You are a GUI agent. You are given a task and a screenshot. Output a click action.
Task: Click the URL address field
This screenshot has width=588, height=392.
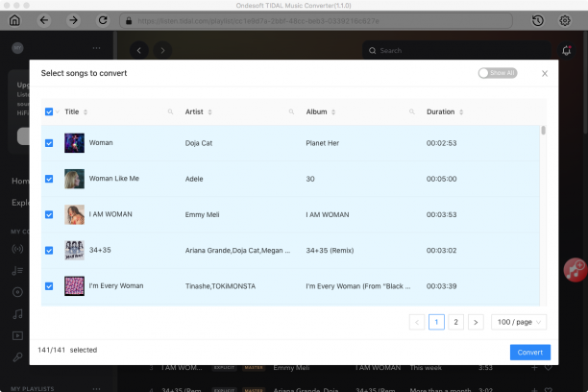pyautogui.click(x=316, y=20)
